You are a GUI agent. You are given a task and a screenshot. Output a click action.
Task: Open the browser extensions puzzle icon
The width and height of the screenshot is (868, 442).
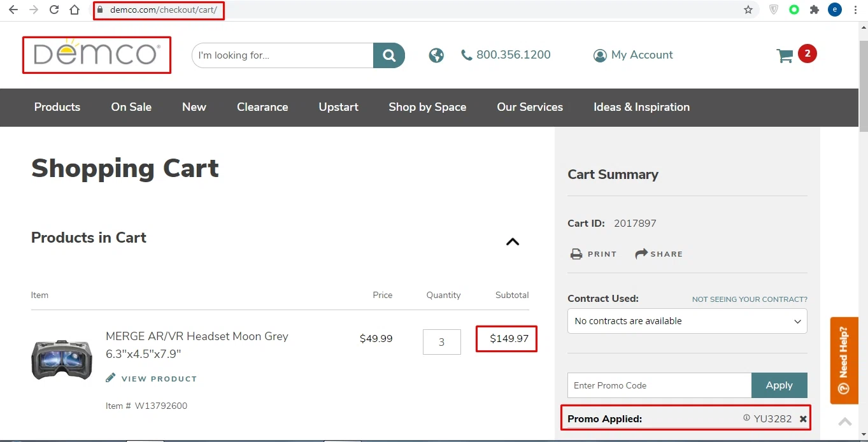click(814, 10)
